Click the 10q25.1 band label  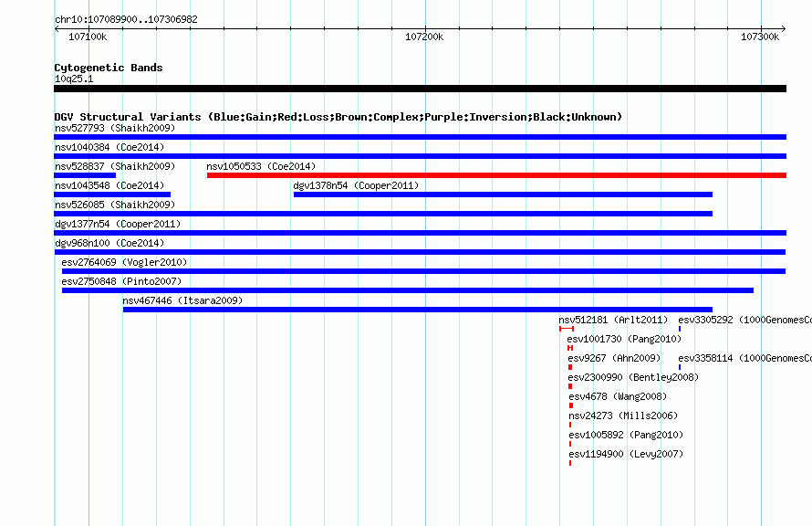74,79
